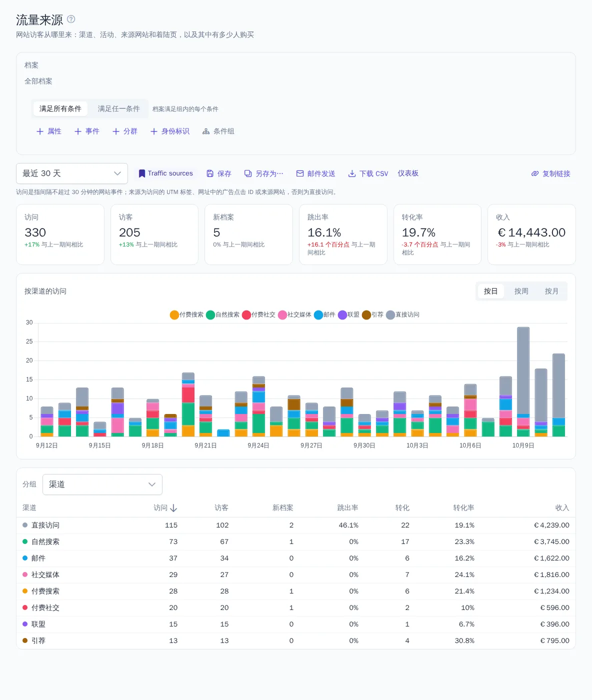Image resolution: width=592 pixels, height=700 pixels.
Task: Click the 访问 summary card showing 330
Action: click(60, 234)
